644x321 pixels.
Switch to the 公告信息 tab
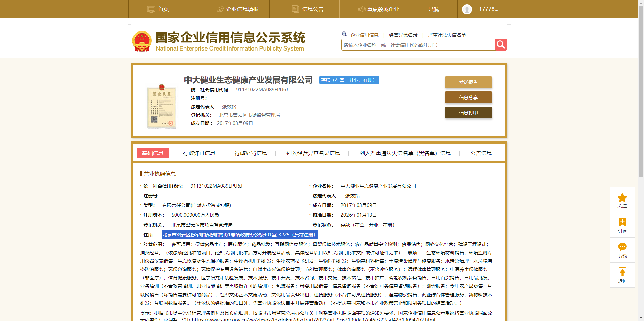tap(481, 153)
